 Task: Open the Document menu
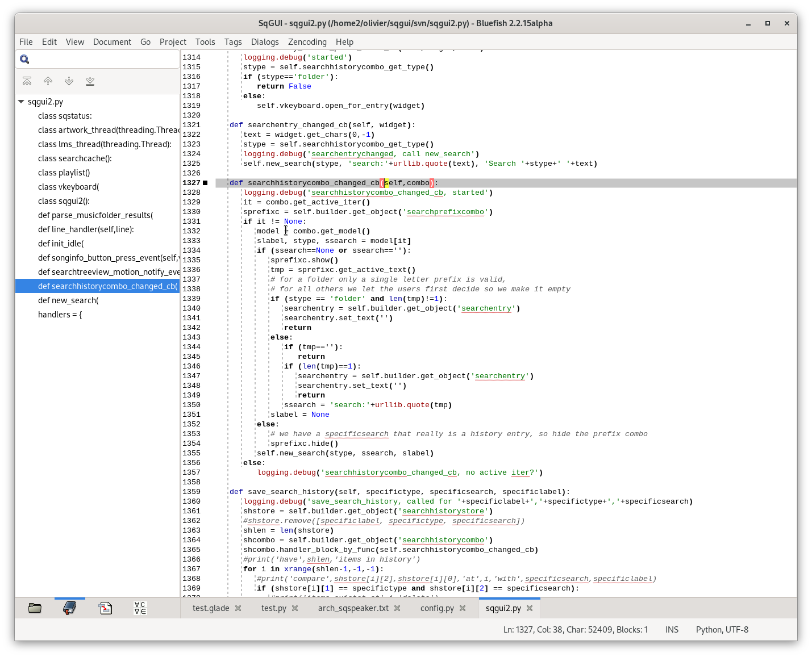(x=112, y=42)
